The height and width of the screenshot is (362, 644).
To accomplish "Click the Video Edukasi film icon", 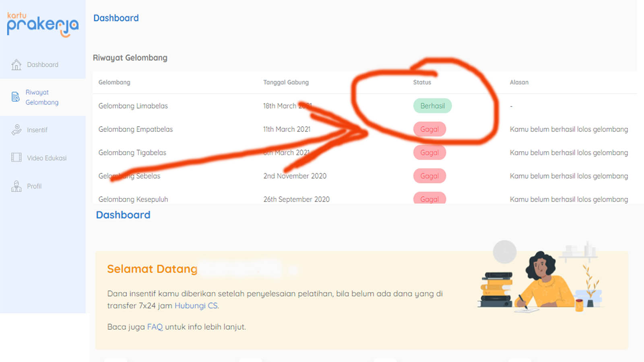I will point(16,158).
